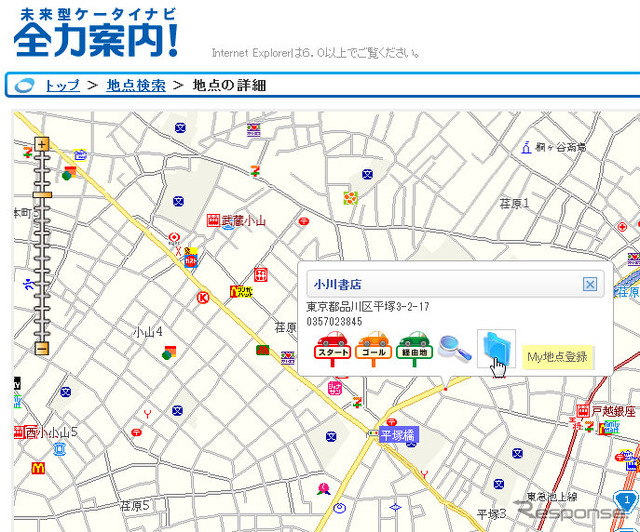Click the phone number 0357023845
The height and width of the screenshot is (532, 640).
click(x=334, y=321)
